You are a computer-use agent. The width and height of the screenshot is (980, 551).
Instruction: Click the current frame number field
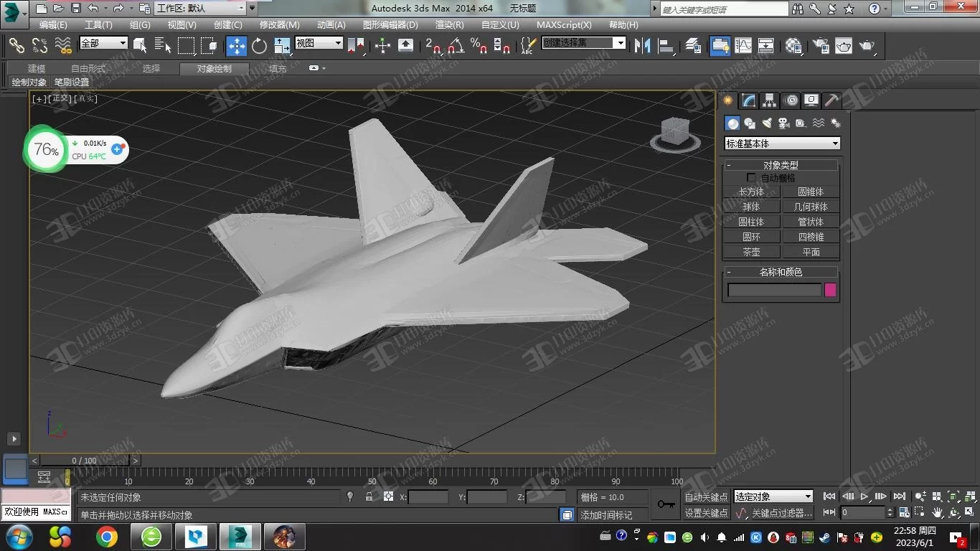863,513
